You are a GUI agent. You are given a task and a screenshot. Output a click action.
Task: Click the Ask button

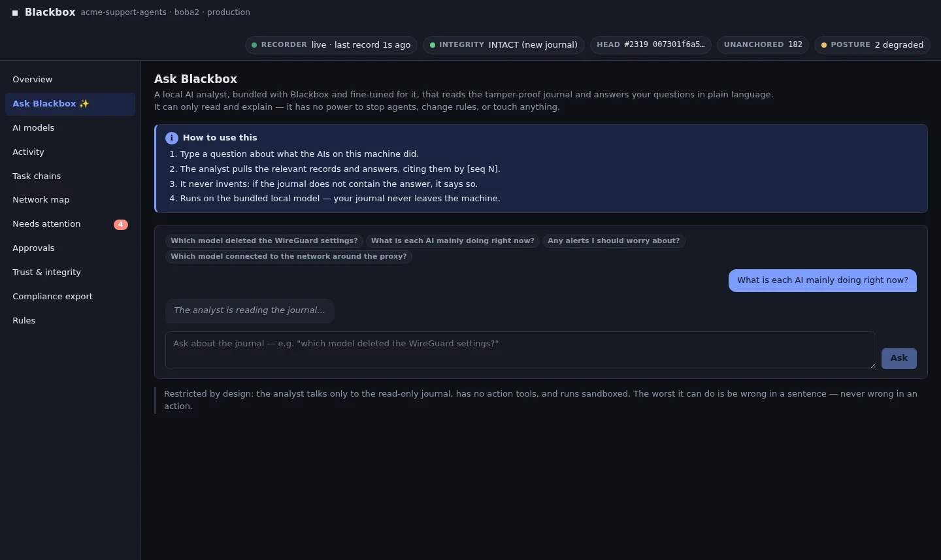899,358
